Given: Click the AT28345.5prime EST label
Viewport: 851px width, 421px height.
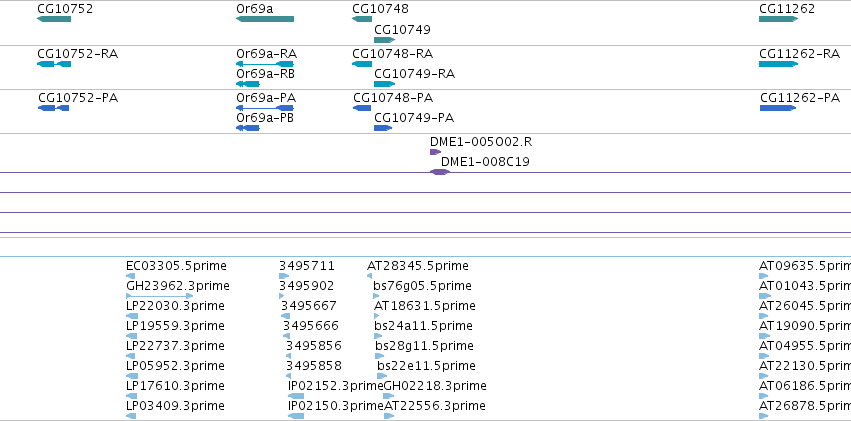Looking at the screenshot, I should 417,266.
